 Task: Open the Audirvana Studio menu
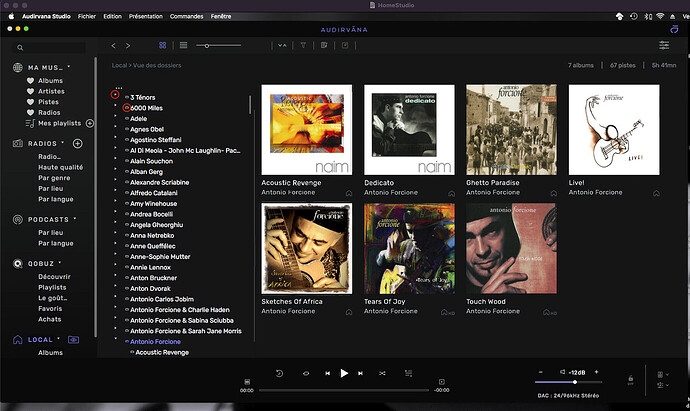point(46,16)
